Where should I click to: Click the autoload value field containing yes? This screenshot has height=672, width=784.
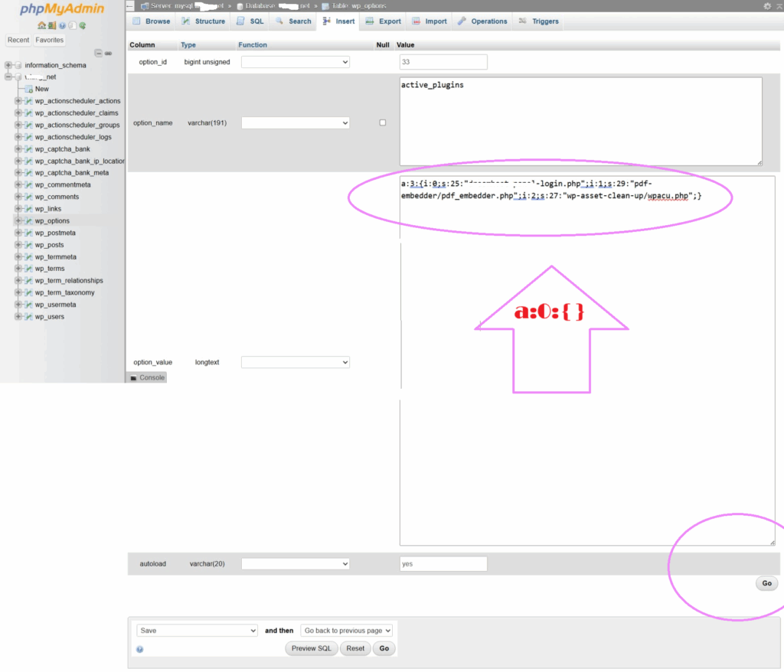(x=443, y=564)
